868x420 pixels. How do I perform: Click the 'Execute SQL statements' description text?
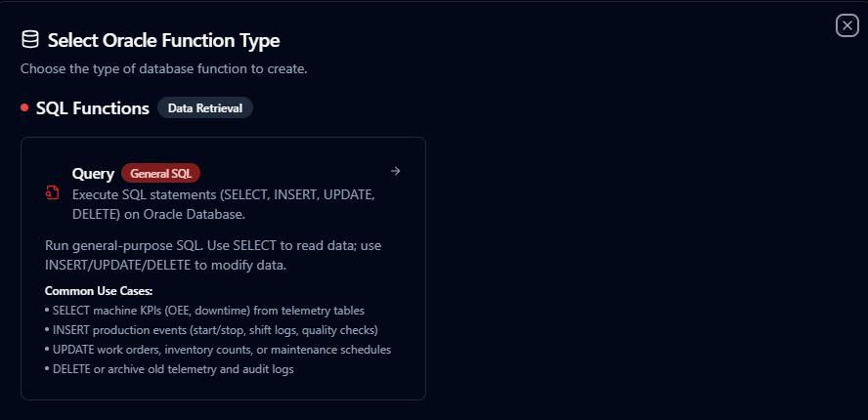(223, 194)
